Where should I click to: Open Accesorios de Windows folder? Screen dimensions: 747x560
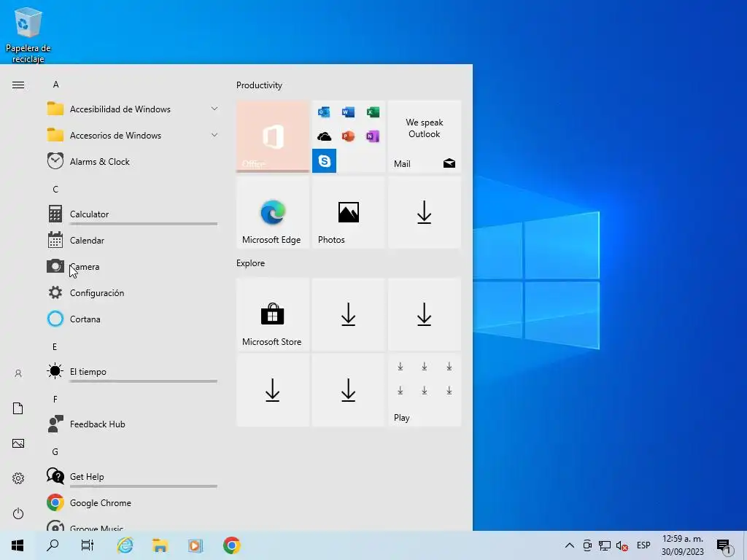coord(133,135)
